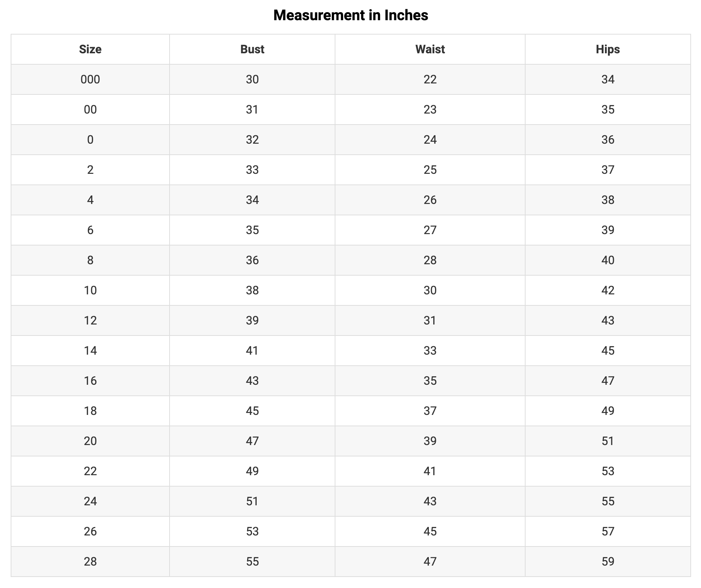This screenshot has width=701, height=588.
Task: Click the waist measurement for size 10
Action: [430, 290]
